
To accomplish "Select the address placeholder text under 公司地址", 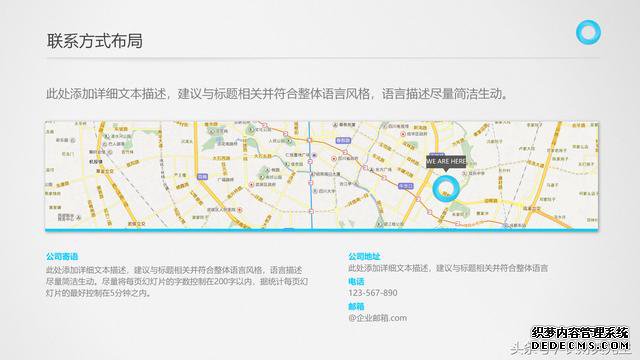I will (x=448, y=268).
